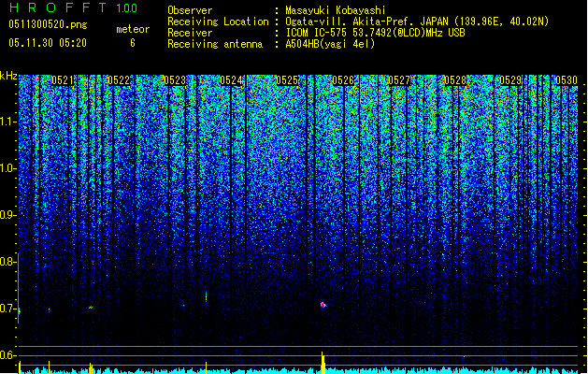Viewport: 588px width, 374px height.
Task: Click the 0521 time marker
Action: pos(63,80)
